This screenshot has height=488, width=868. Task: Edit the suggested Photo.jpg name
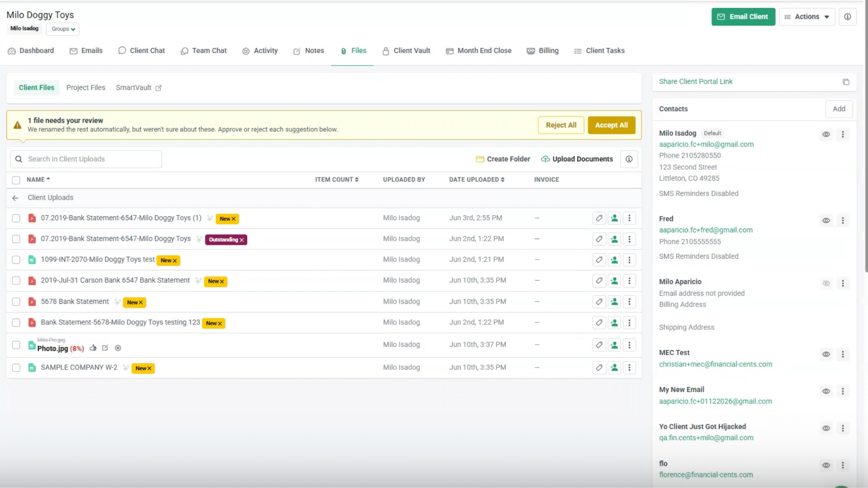pyautogui.click(x=105, y=348)
